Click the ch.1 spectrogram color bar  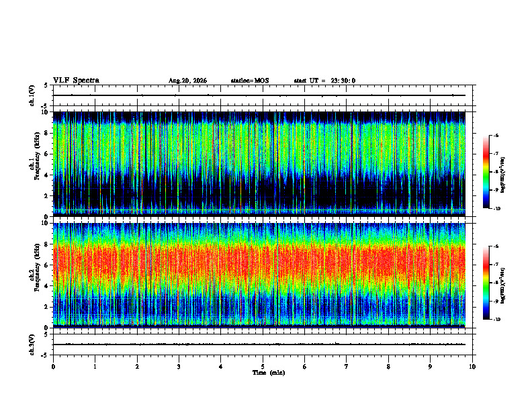coord(486,172)
